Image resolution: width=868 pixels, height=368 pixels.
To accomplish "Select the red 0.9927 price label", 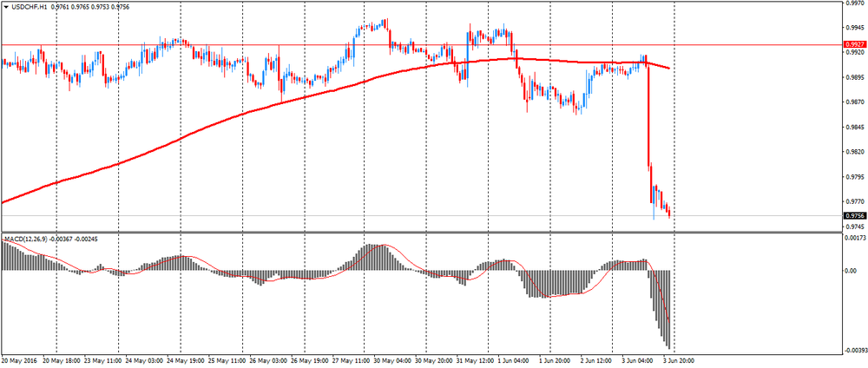I will [854, 44].
